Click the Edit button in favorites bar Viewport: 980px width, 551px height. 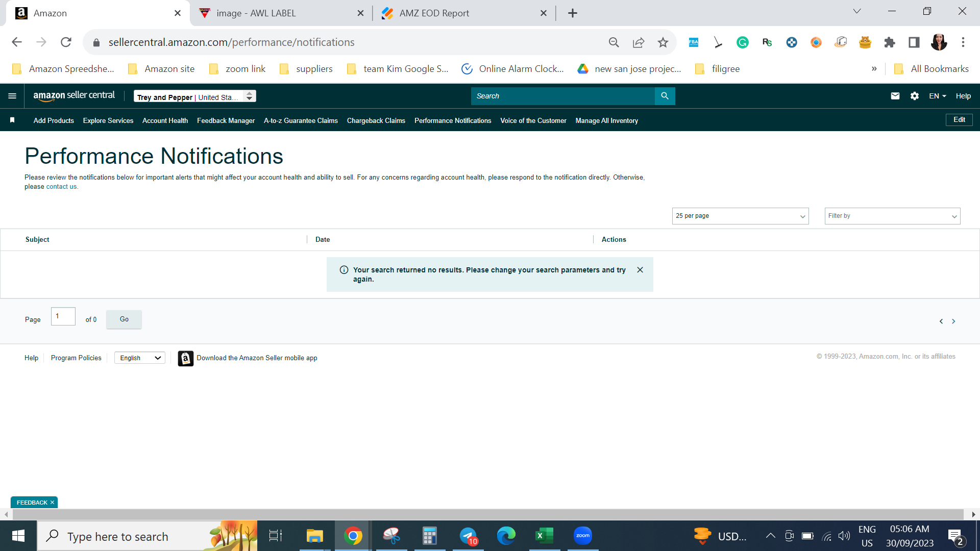pos(959,120)
